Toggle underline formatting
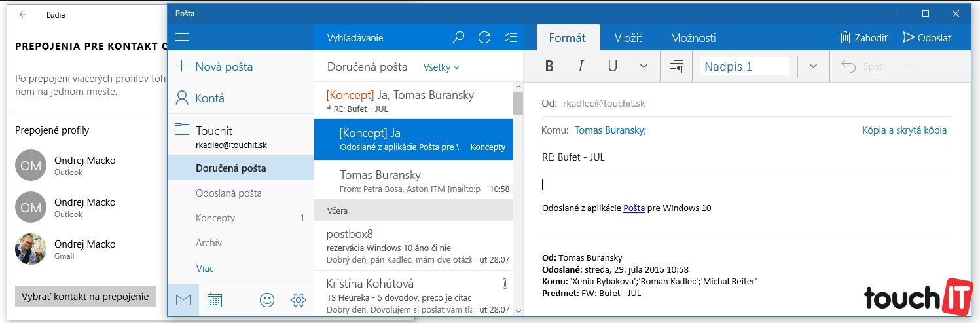 613,66
